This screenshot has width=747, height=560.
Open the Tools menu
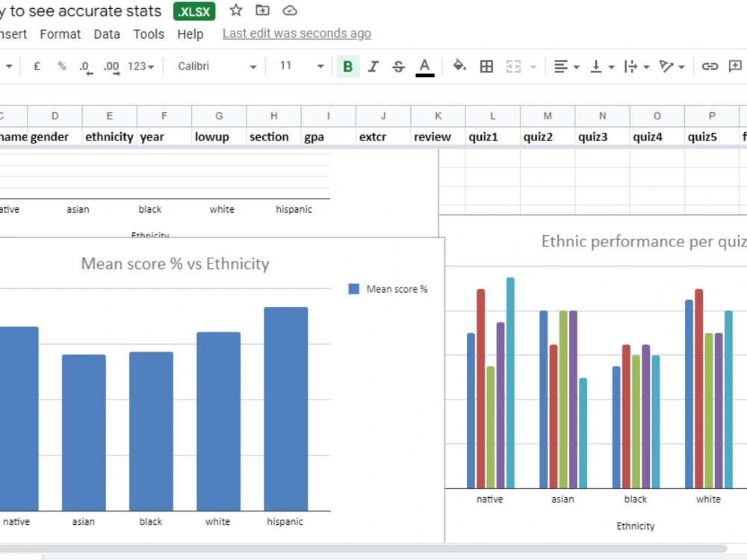click(149, 34)
